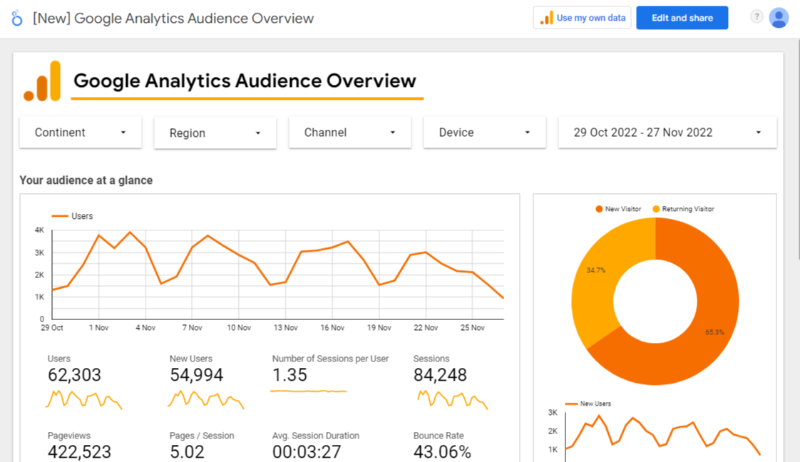The width and height of the screenshot is (800, 462).
Task: Click the New Visitor legend swatch
Action: [599, 209]
